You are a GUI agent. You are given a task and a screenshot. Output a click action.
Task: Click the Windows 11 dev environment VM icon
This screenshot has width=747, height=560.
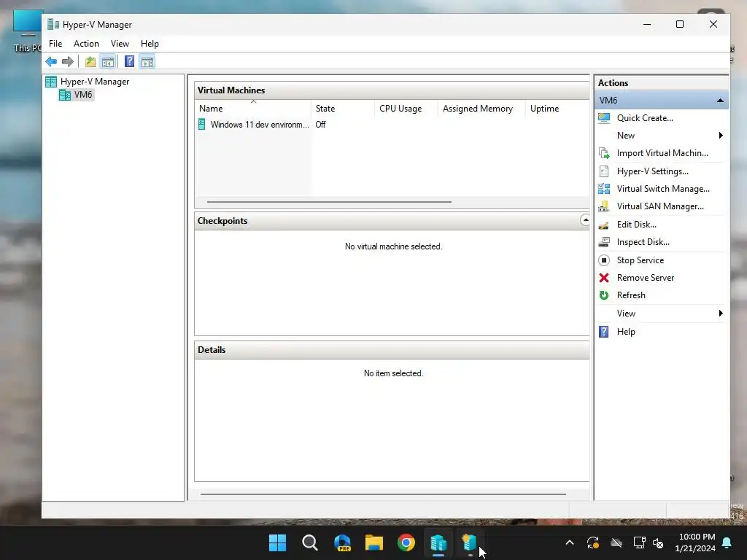click(x=202, y=124)
